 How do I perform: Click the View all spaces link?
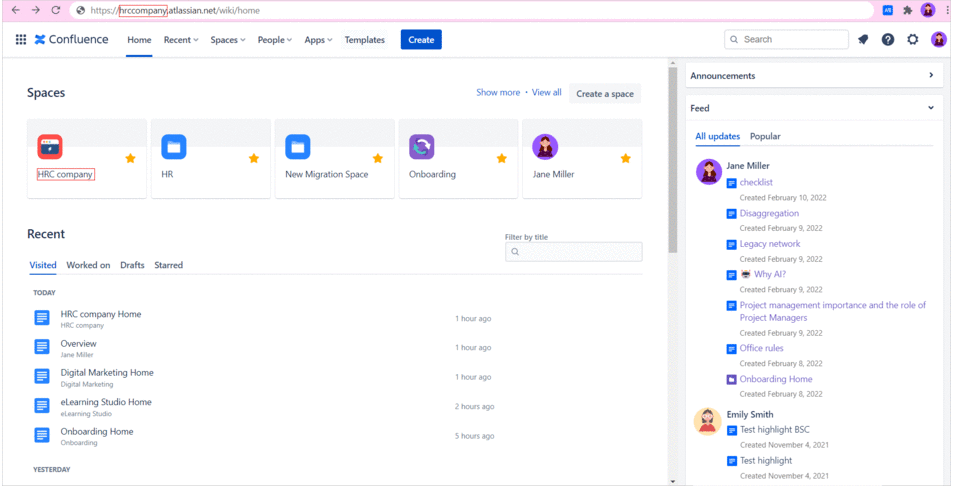tap(546, 92)
